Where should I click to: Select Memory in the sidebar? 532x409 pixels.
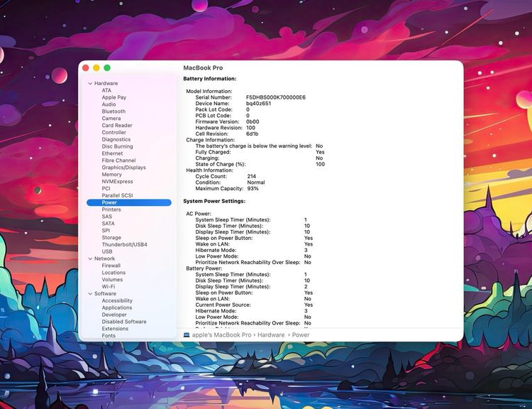[111, 175]
